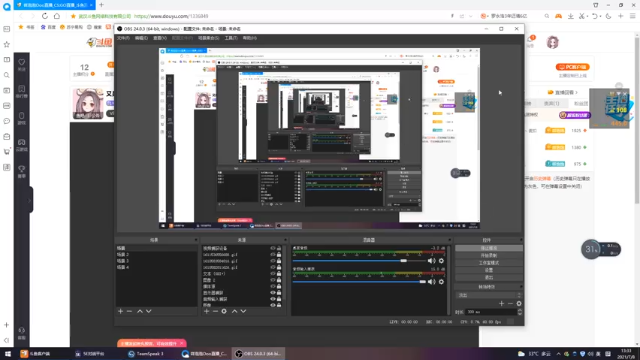Viewport: 640px width, 360px height.
Task: Hide the video capture device source
Action: pyautogui.click(x=273, y=248)
